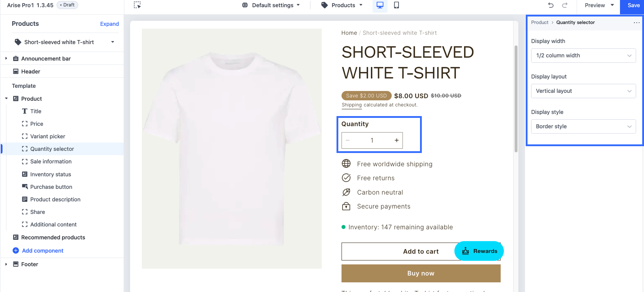
Task: Expand the Footer section
Action: pos(6,264)
